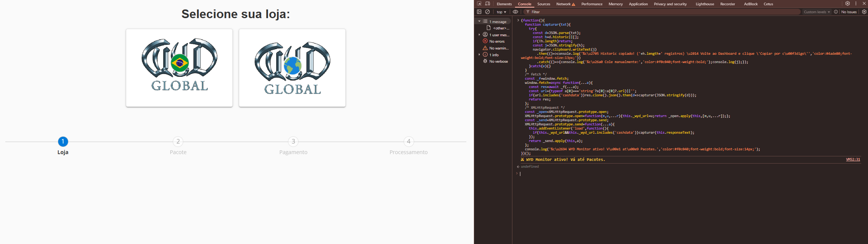The image size is (868, 244).
Task: Choose the world globe WYD Global store
Action: [x=292, y=68]
